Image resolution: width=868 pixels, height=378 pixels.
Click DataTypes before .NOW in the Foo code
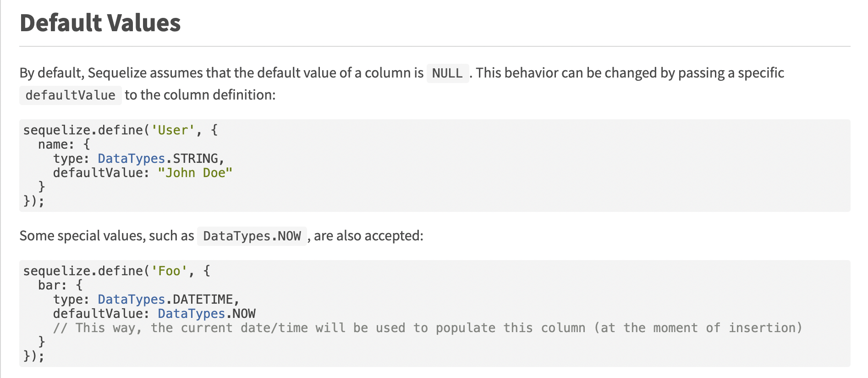[x=191, y=314]
